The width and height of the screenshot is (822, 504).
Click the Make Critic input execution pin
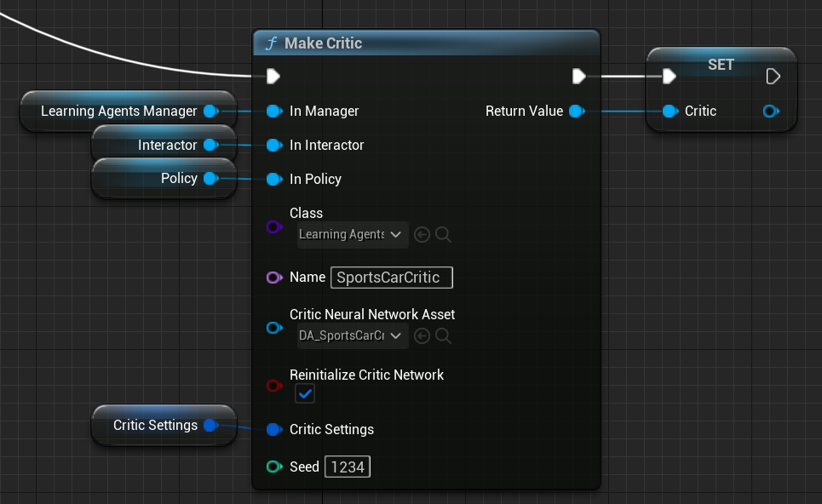(x=273, y=77)
